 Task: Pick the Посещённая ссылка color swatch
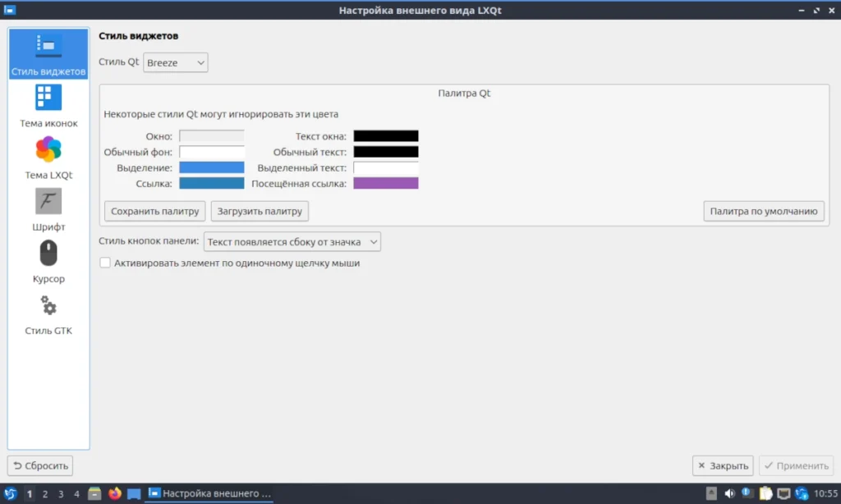click(x=386, y=183)
